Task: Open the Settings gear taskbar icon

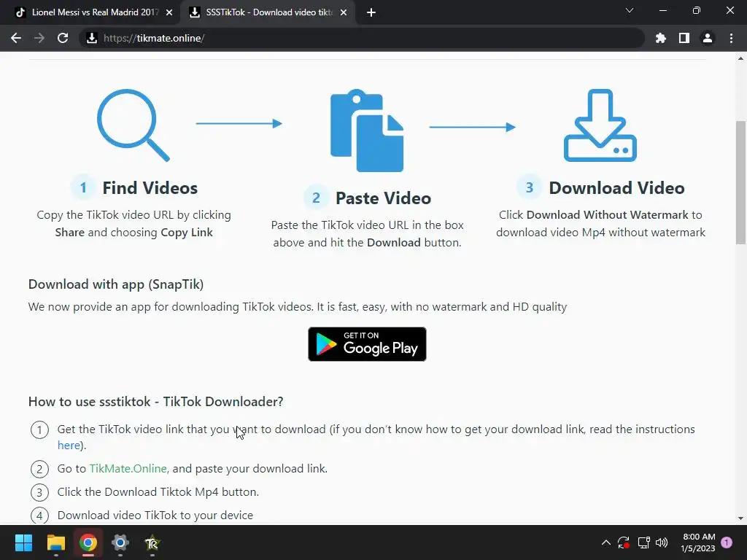Action: [120, 542]
